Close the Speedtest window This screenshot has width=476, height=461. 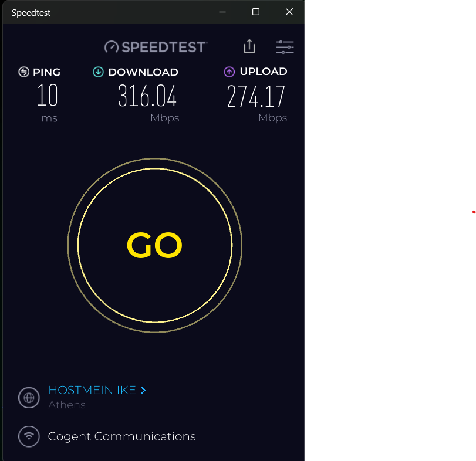[x=289, y=12]
